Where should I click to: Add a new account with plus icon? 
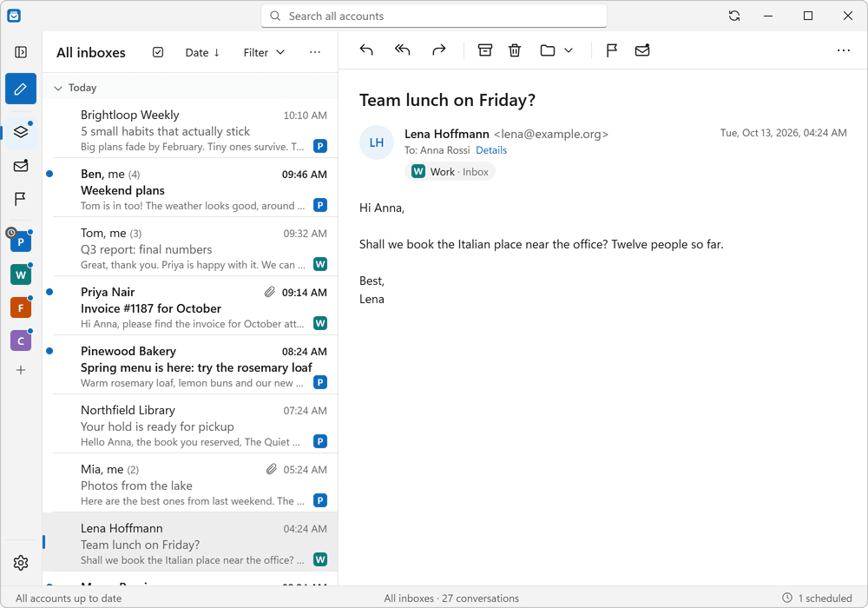pos(21,370)
